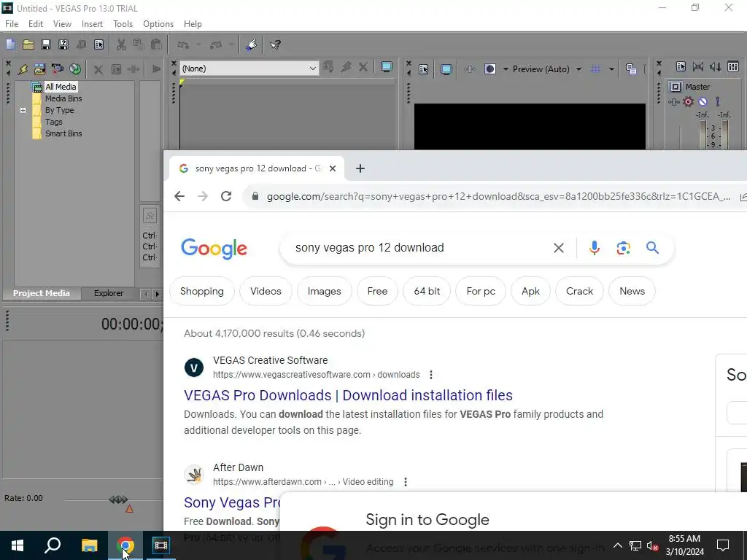
Task: Open the Insert menu
Action: [x=92, y=24]
